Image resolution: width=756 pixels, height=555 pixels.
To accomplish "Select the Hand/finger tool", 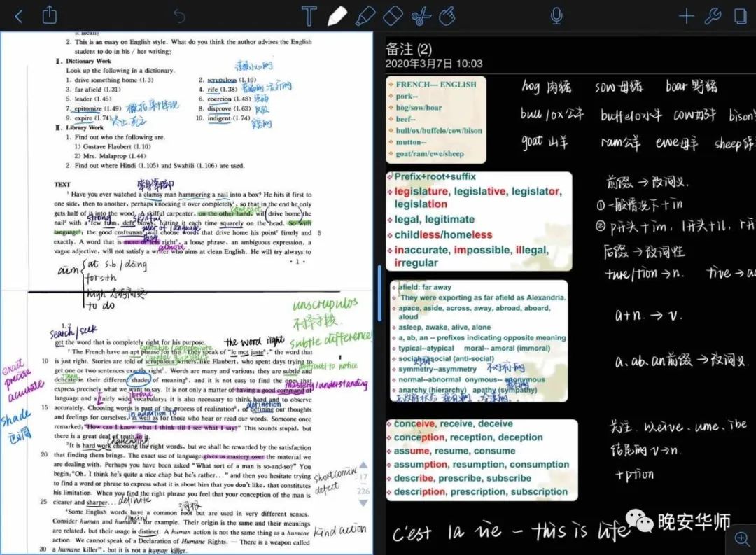I will point(447,16).
